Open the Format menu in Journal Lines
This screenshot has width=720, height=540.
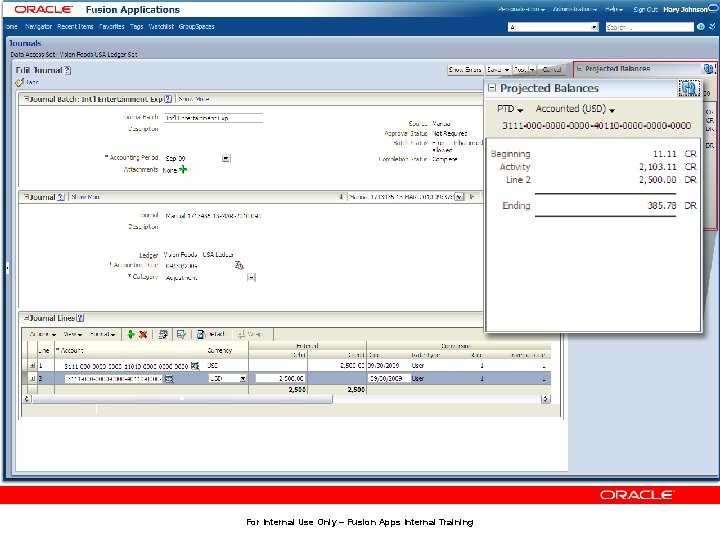102,334
